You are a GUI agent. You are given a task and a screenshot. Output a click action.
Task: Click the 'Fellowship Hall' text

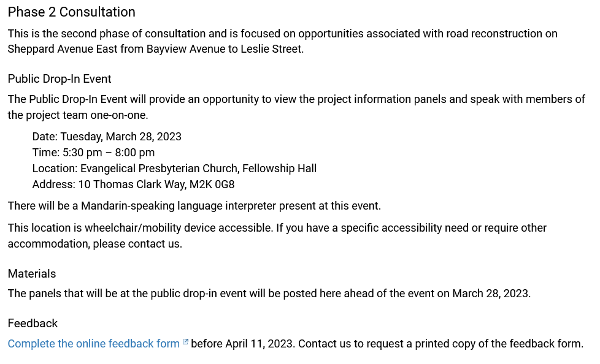(279, 169)
